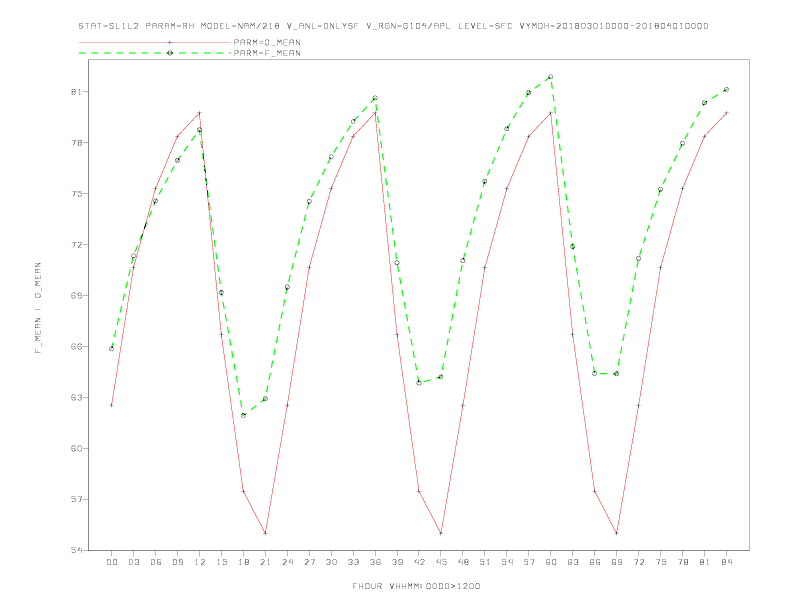The height and width of the screenshot is (612, 792).
Task: Click the F_MEAN circle point at hour 36
Action: pos(375,98)
